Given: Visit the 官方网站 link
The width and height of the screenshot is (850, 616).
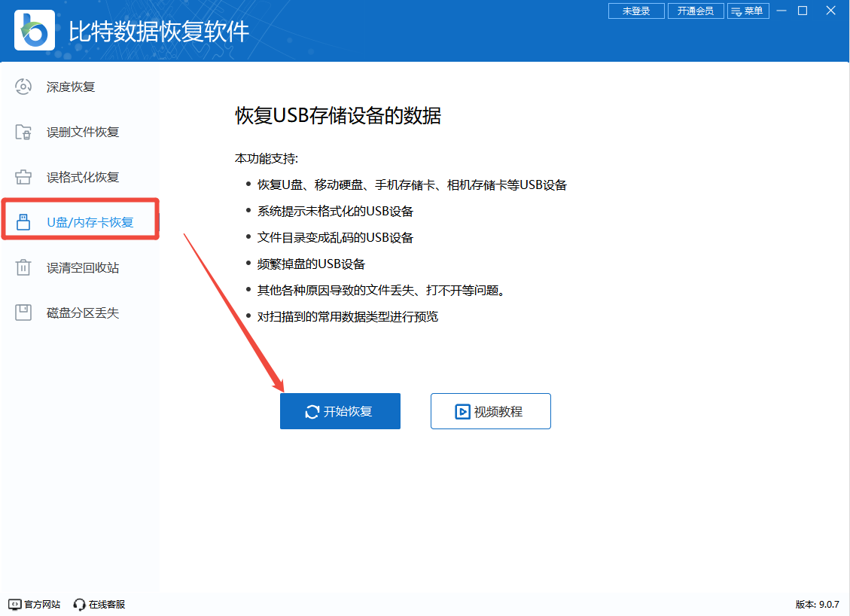Looking at the screenshot, I should pyautogui.click(x=34, y=604).
